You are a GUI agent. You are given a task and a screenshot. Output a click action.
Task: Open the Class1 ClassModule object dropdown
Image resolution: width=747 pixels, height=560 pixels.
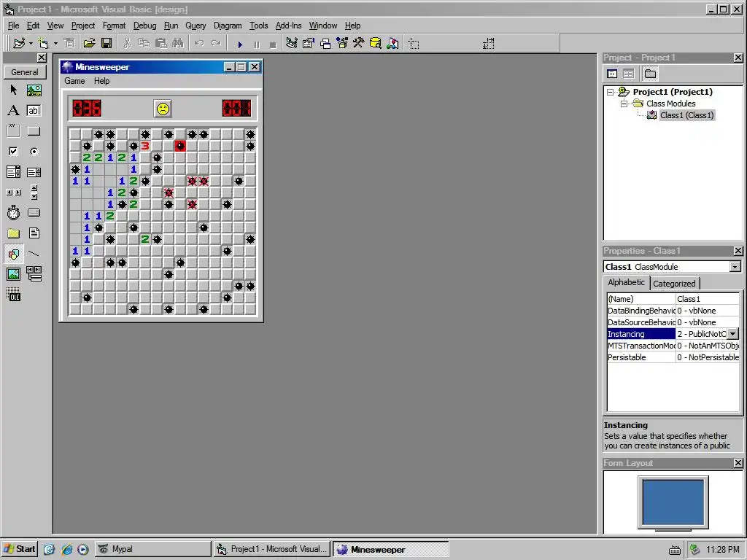(x=735, y=267)
